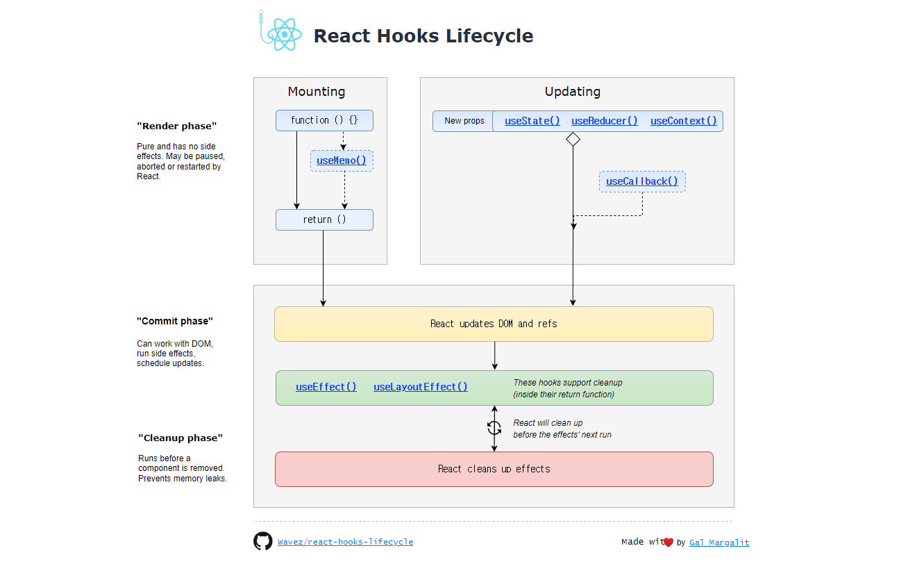
Task: Click the 'Updating' heading
Action: (573, 92)
